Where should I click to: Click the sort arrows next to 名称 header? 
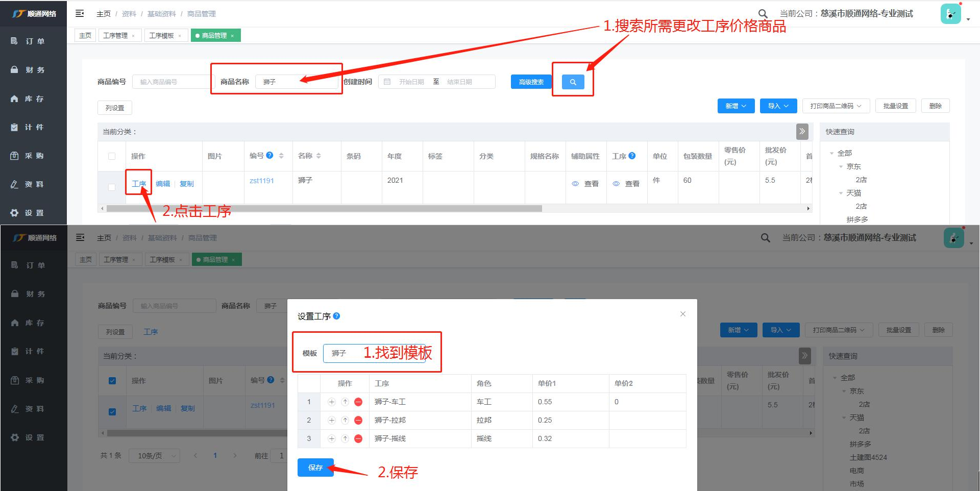(318, 156)
